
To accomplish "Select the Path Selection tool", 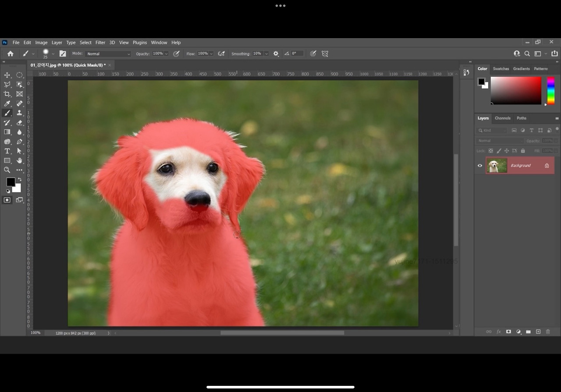I will click(x=19, y=151).
